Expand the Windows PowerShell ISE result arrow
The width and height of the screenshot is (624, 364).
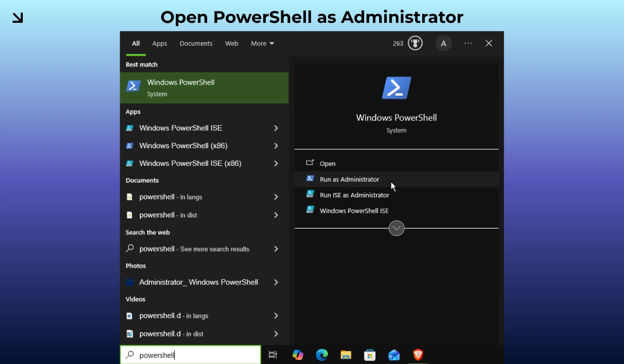(276, 128)
